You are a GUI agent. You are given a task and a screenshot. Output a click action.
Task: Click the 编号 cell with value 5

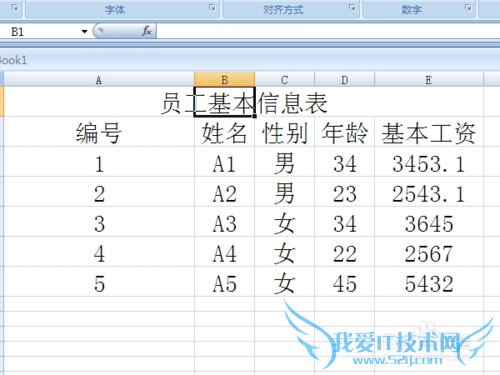(99, 282)
